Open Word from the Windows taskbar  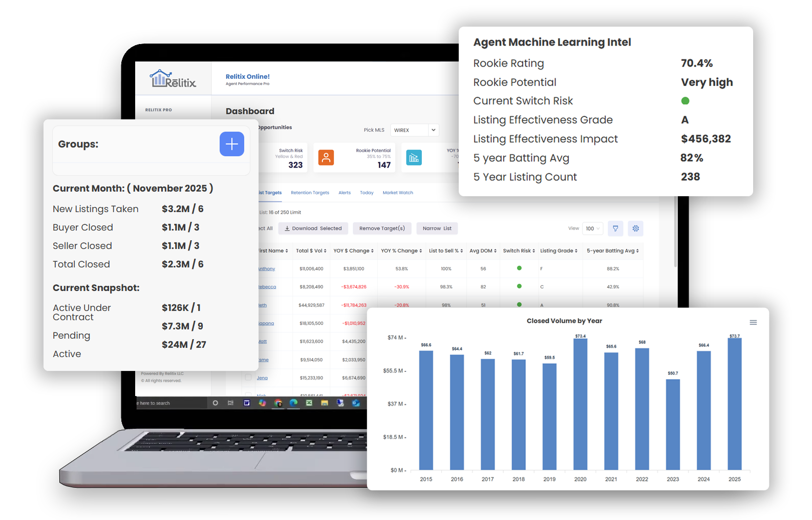pos(247,403)
